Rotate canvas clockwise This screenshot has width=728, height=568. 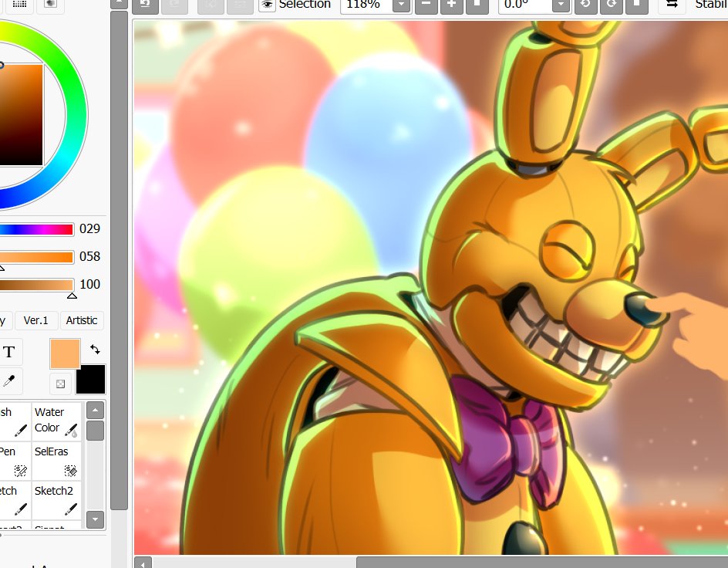coord(612,5)
